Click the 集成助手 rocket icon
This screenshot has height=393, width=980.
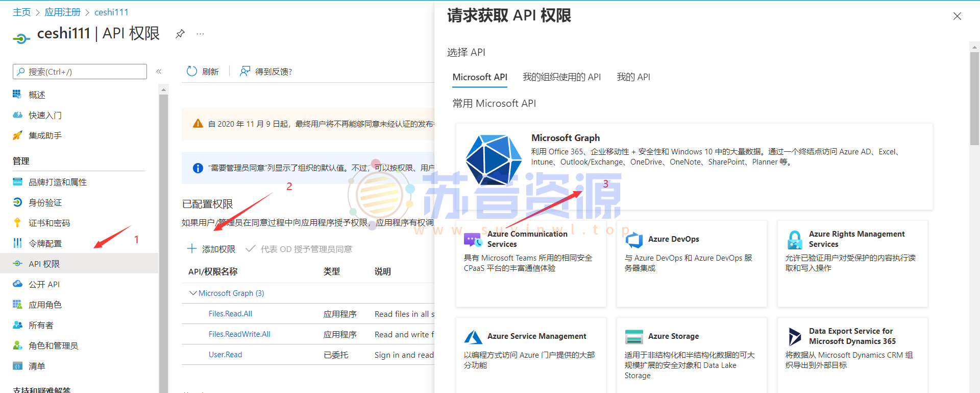click(x=17, y=135)
